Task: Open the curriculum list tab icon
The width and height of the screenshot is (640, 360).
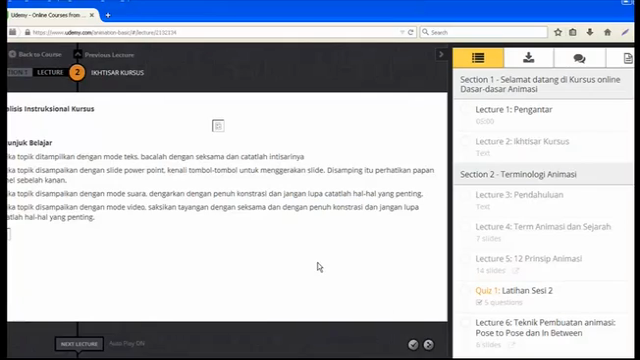Action: (478, 58)
